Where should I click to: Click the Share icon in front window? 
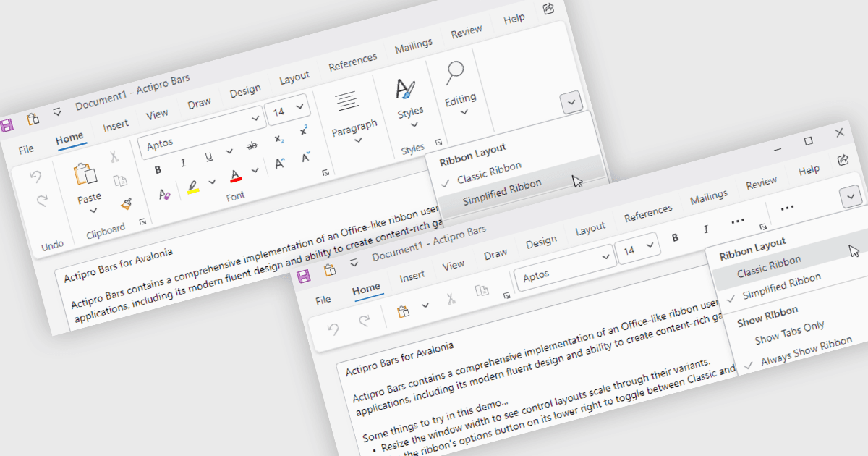843,159
